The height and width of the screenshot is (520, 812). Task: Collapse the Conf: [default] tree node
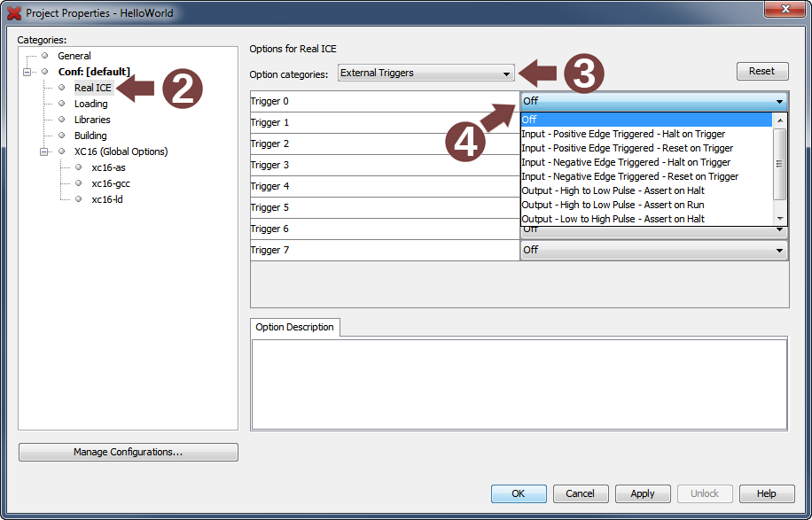click(x=27, y=72)
